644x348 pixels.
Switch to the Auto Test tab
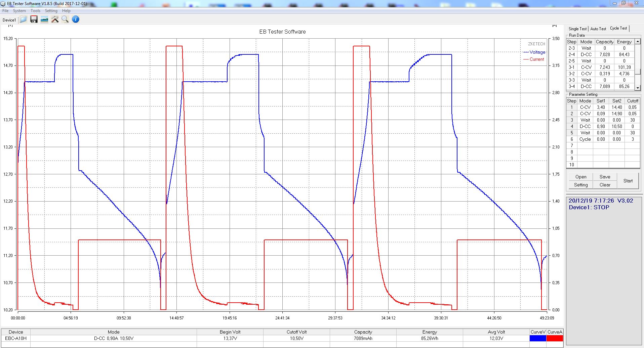click(x=598, y=29)
